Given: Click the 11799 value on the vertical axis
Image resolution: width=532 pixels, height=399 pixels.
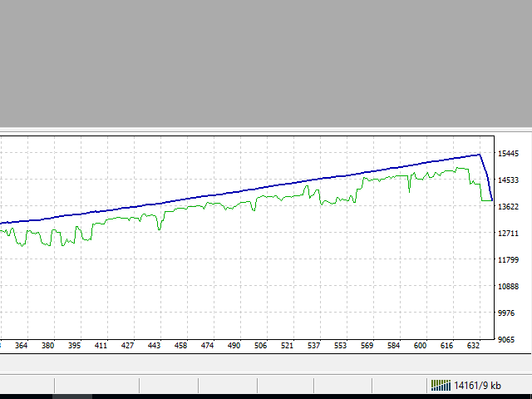Looking at the screenshot, I should (x=509, y=260).
